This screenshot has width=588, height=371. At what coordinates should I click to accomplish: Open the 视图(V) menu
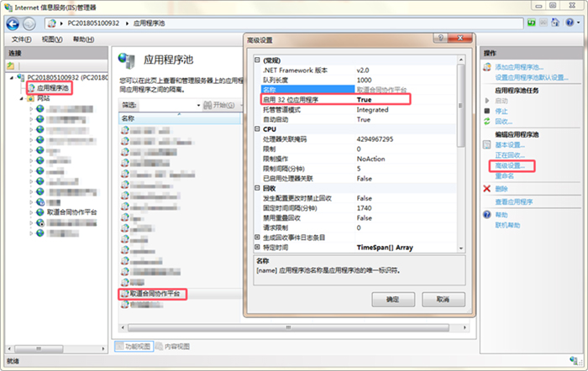(52, 39)
